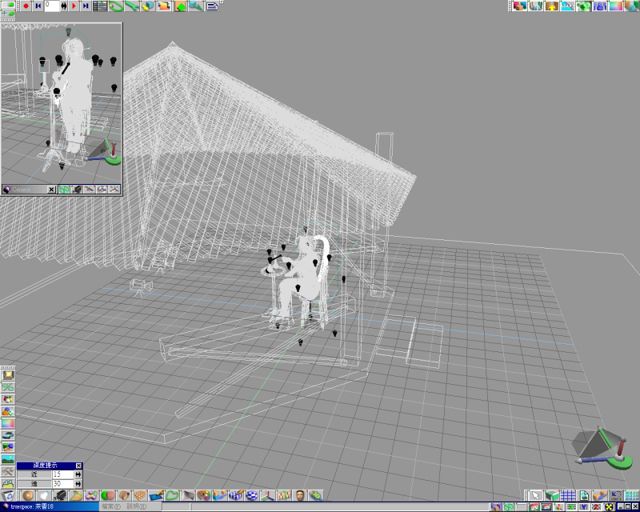The width and height of the screenshot is (640, 512).
Task: Click the red record keyframe button
Action: (24, 6)
